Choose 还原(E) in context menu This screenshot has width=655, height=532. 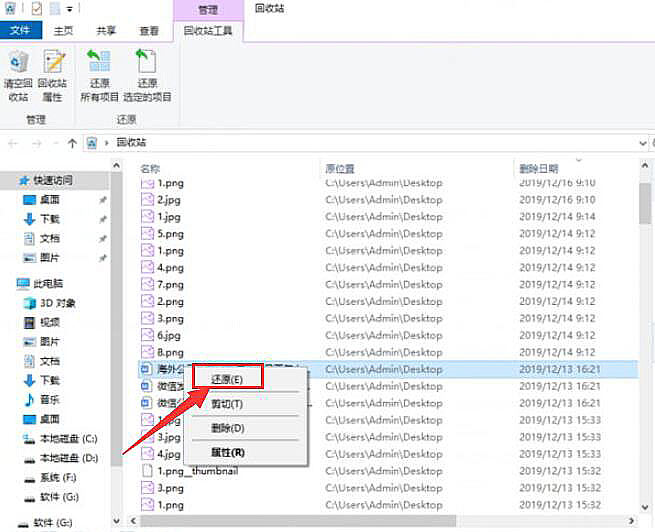228,379
